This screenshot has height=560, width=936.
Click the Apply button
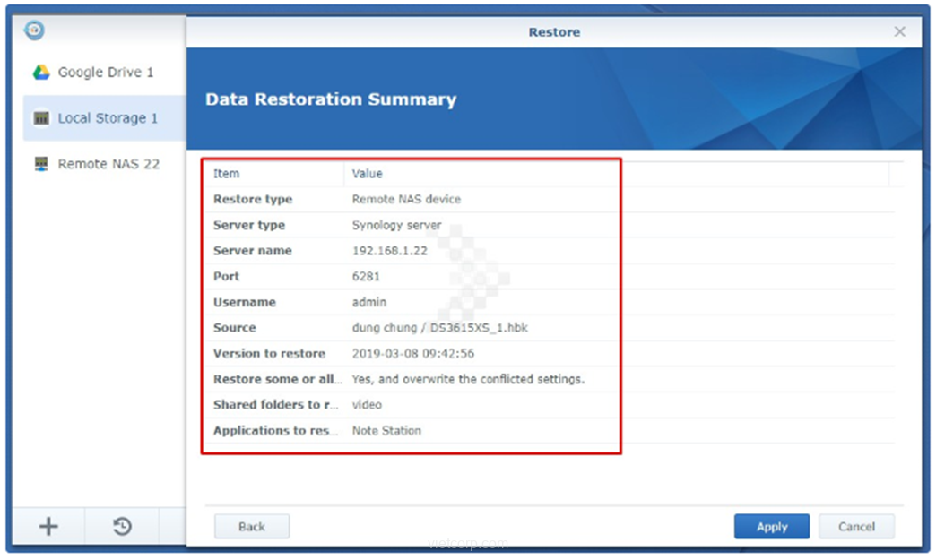(x=771, y=527)
